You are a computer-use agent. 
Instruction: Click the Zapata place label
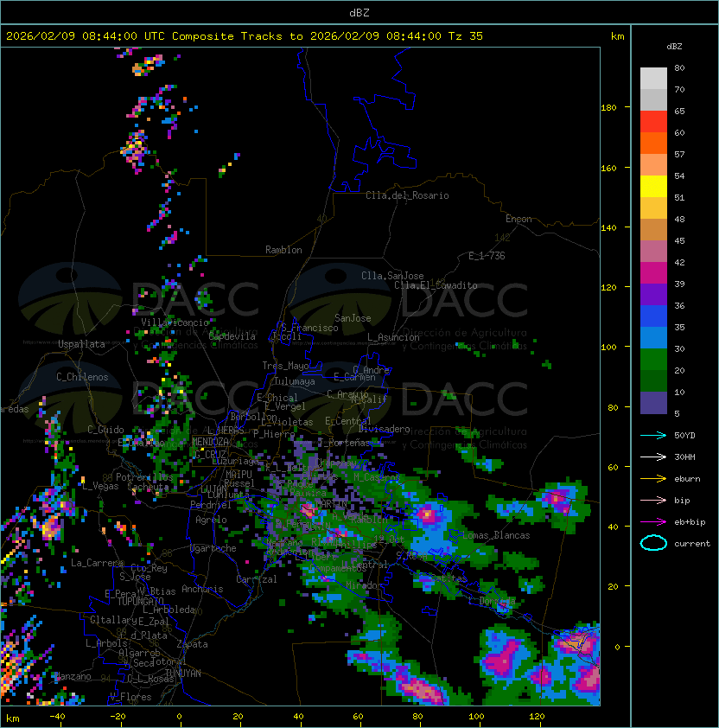(192, 644)
